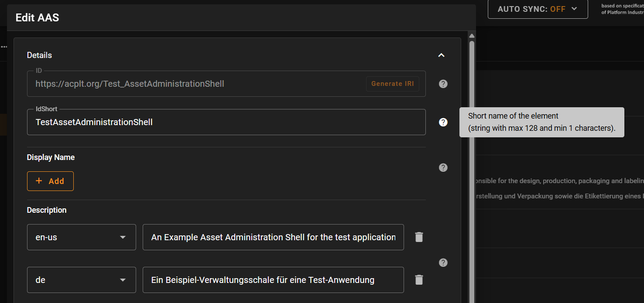The image size is (644, 303).
Task: Collapse the Details section chevron
Action: (x=441, y=55)
